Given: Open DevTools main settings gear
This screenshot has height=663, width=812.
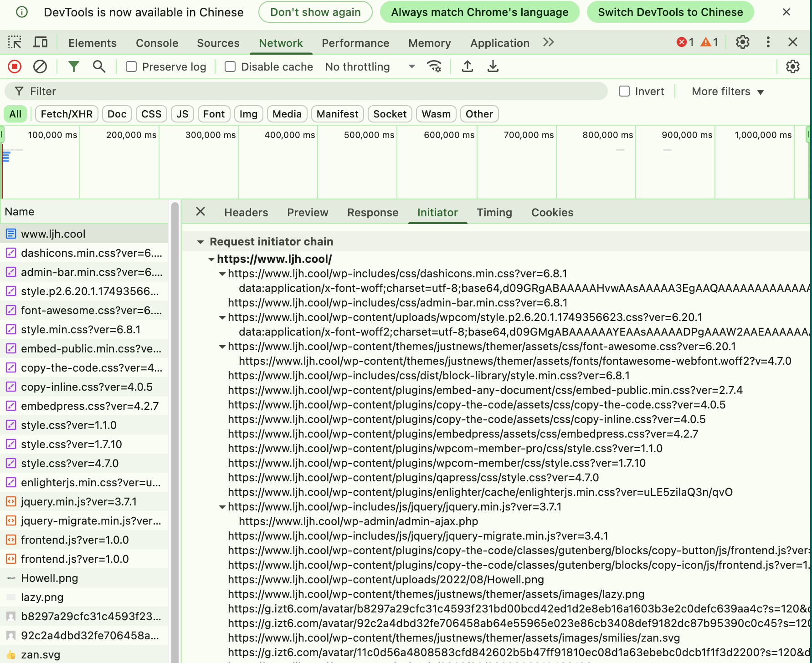Looking at the screenshot, I should point(743,42).
